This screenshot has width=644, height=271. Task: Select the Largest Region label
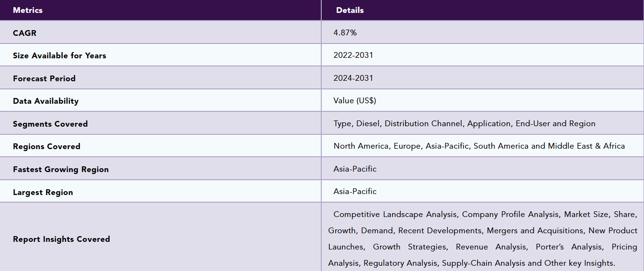[x=43, y=192]
